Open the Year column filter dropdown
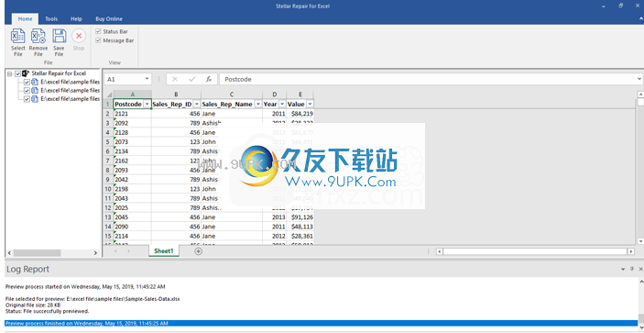Viewport: 644px width, 333px height. (x=282, y=105)
